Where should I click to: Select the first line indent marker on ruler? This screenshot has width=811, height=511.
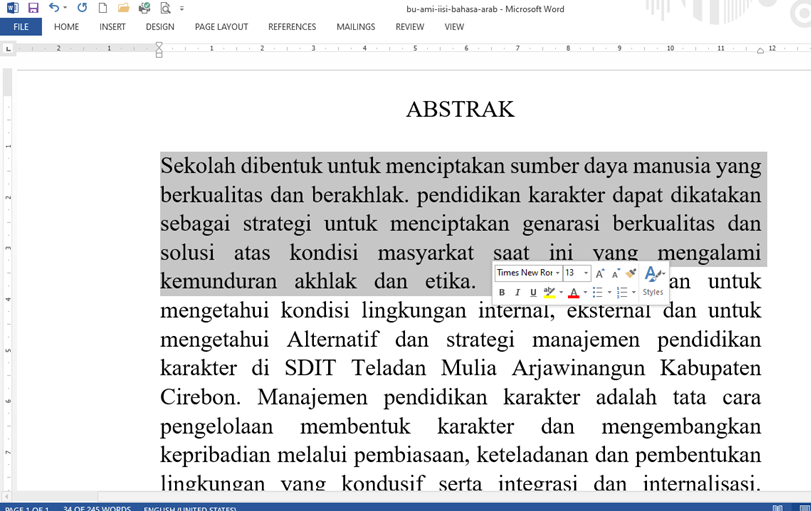pyautogui.click(x=159, y=46)
